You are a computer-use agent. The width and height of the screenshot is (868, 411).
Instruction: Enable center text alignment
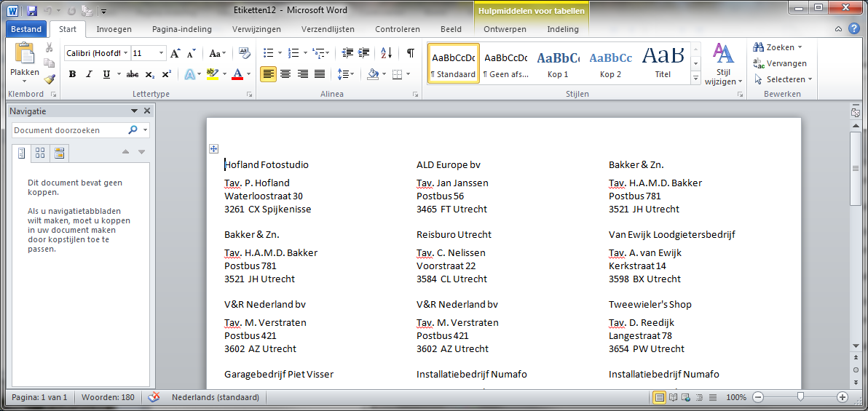pos(285,74)
